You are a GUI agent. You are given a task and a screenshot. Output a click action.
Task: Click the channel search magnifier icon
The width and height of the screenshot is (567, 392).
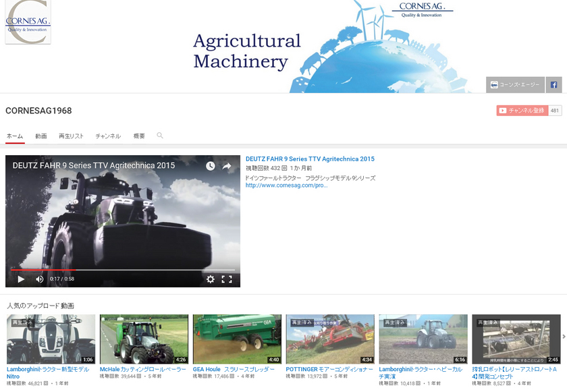point(160,136)
